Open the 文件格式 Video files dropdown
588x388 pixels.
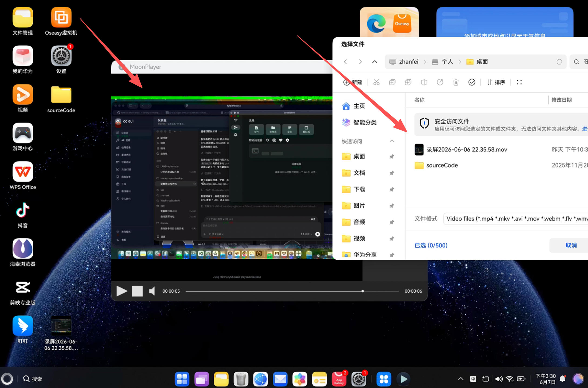[x=516, y=219]
